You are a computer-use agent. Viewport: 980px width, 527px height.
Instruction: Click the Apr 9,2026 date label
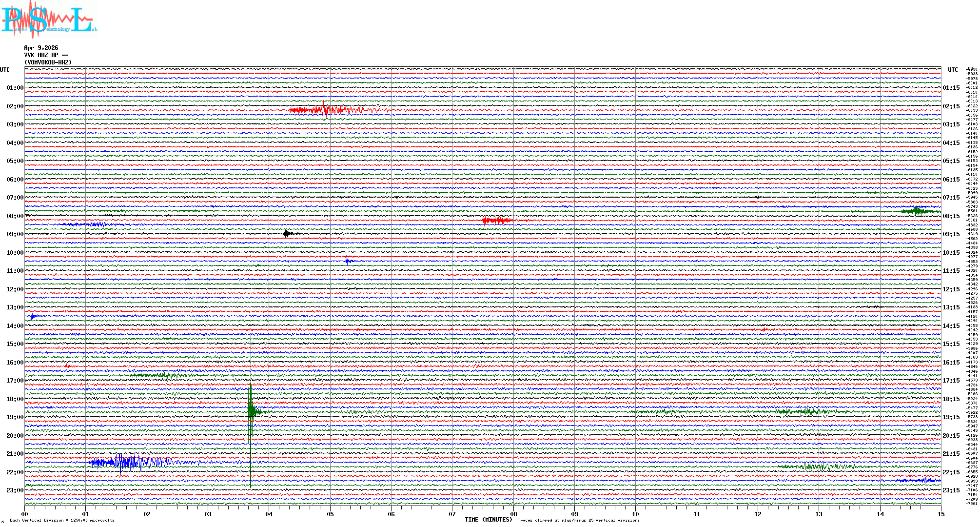pyautogui.click(x=41, y=48)
